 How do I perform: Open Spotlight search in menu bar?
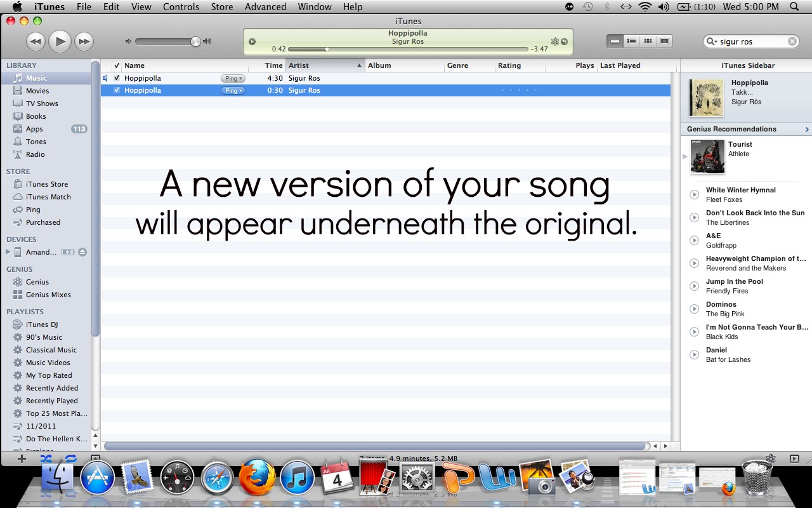pyautogui.click(x=794, y=7)
